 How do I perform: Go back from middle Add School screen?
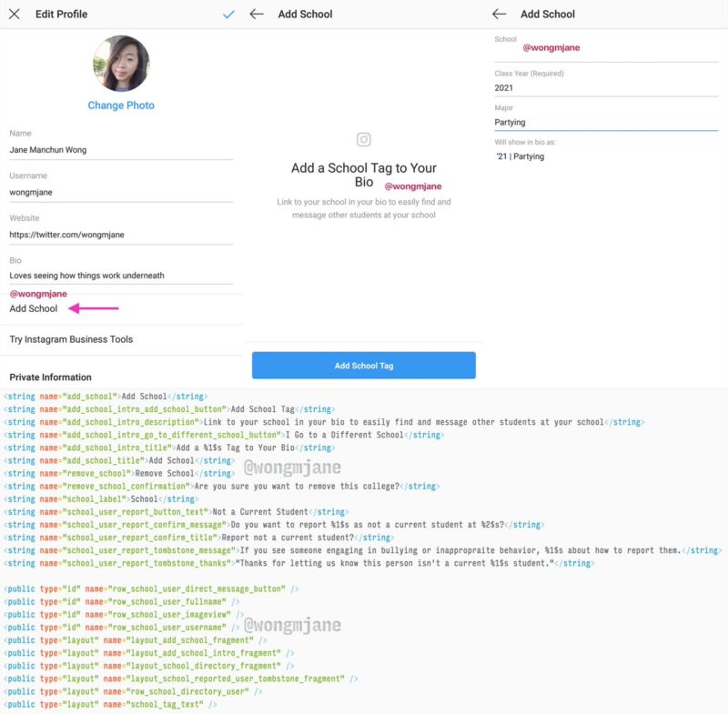click(257, 14)
